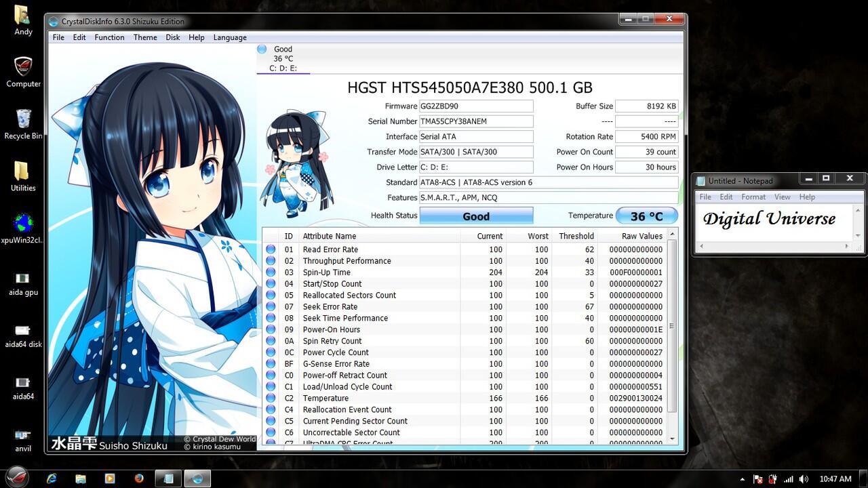The image size is (868, 488).
Task: Click the Power On Hours 30 hours field
Action: (647, 167)
